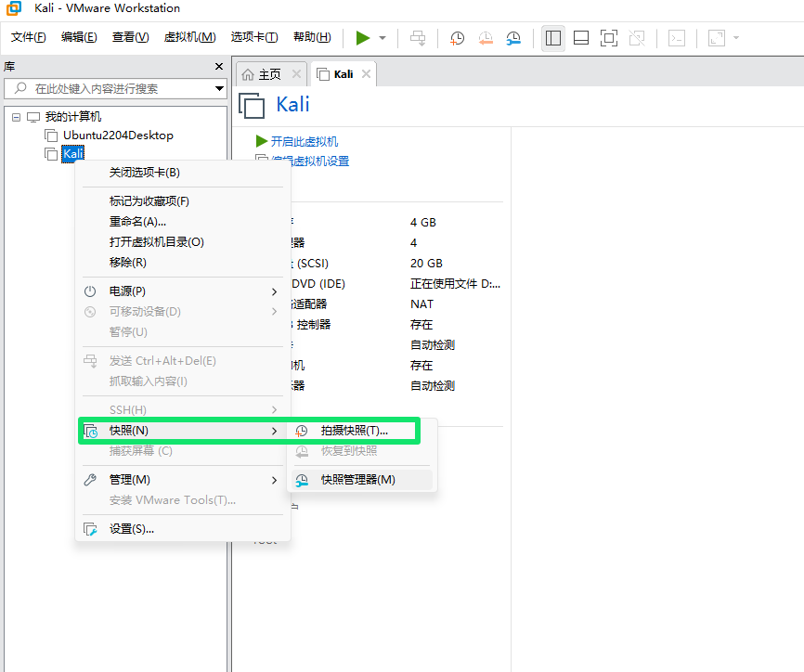Screen dimensions: 804x672
Task: Click the library search input field
Action: [116, 89]
